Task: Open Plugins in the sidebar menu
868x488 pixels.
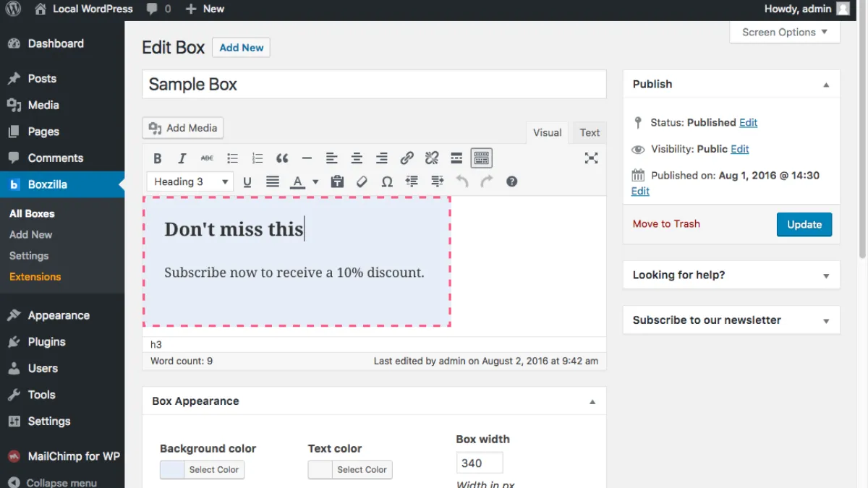Action: (x=47, y=342)
